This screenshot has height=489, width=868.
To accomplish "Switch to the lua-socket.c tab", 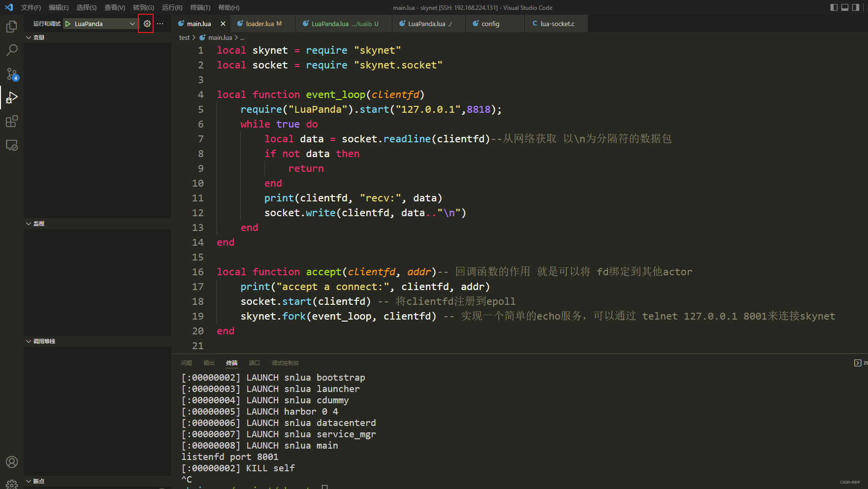I will click(557, 24).
